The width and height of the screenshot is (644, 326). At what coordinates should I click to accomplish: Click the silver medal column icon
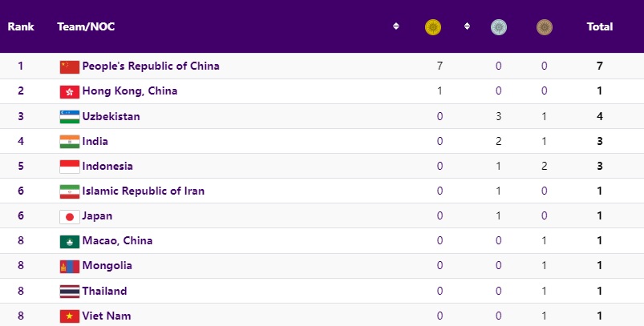[x=499, y=27]
